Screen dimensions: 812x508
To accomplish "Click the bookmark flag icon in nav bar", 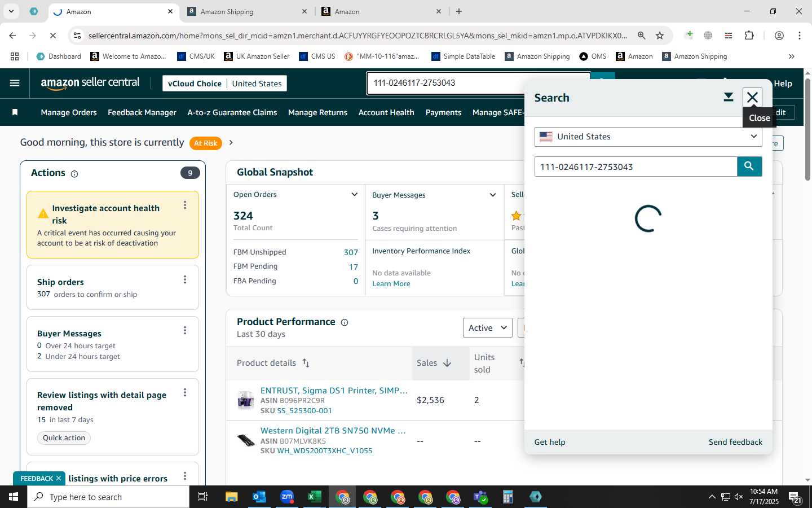I will (15, 112).
